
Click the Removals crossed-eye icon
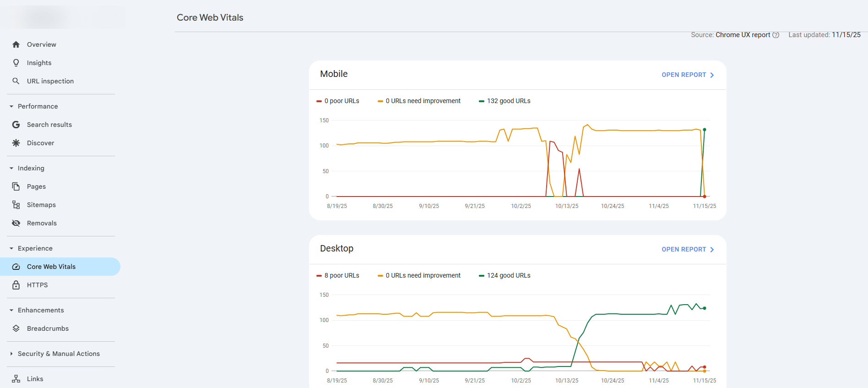point(16,223)
